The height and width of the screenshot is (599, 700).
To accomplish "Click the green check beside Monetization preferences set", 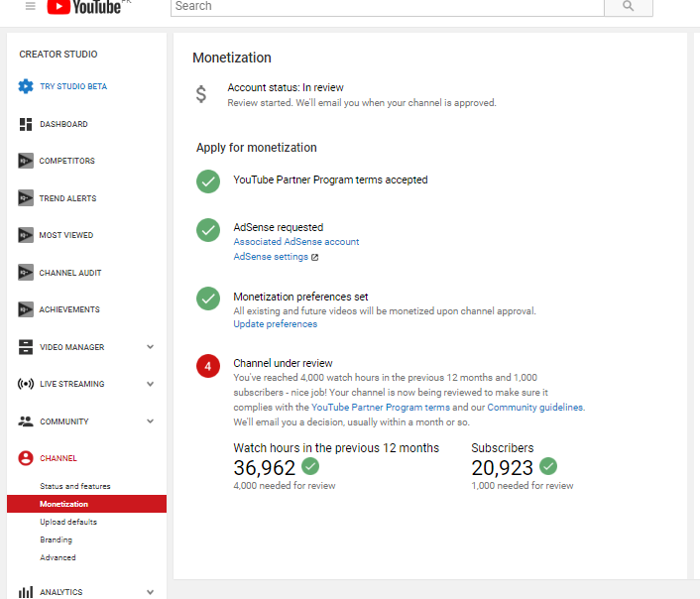I will pos(208,299).
